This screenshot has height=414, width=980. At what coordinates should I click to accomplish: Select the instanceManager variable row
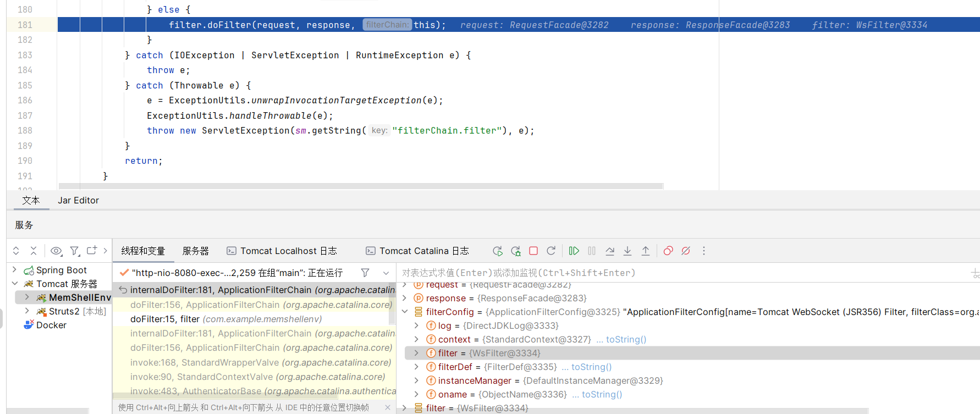(x=692, y=380)
